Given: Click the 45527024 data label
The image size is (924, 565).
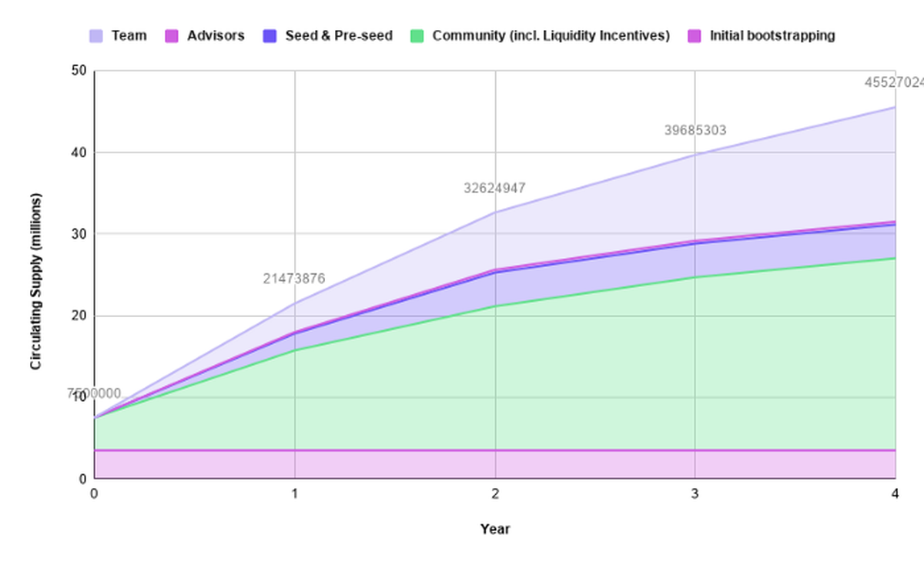Looking at the screenshot, I should pyautogui.click(x=895, y=83).
